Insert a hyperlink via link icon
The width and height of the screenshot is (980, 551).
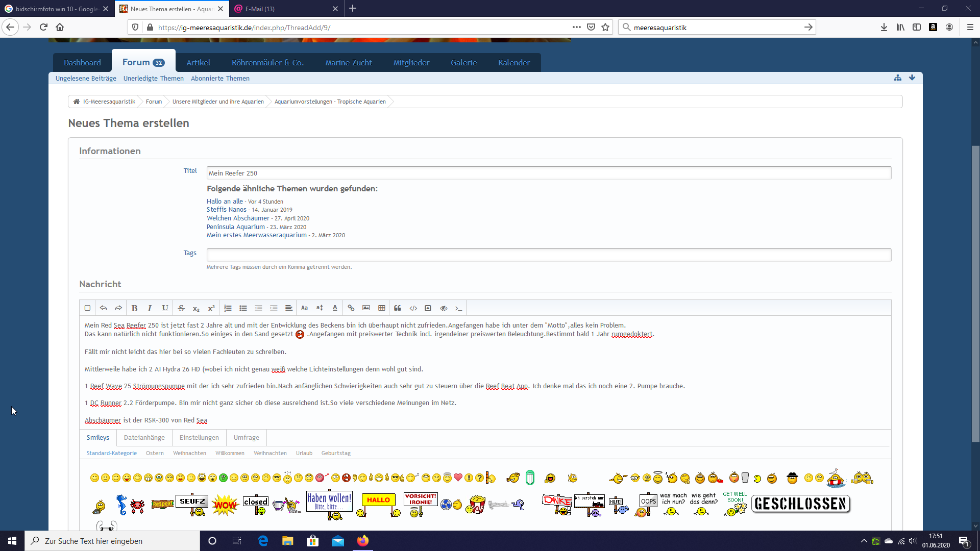[x=351, y=308]
